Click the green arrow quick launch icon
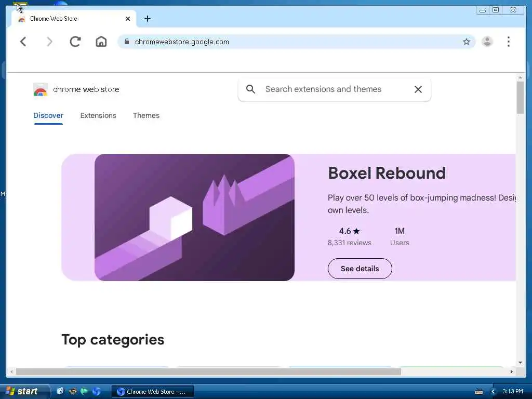 click(84, 391)
